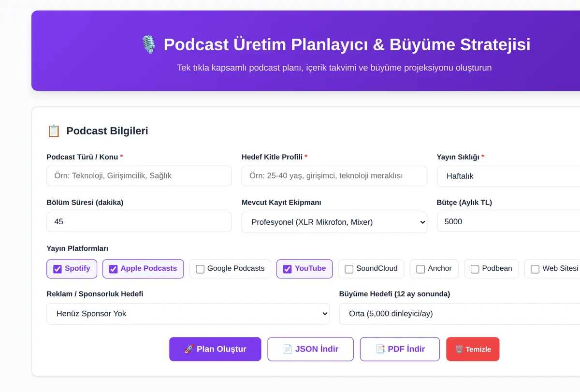Viewport: 580px width, 392px height.
Task: Tick the Podbean platform checkbox
Action: pos(475,269)
